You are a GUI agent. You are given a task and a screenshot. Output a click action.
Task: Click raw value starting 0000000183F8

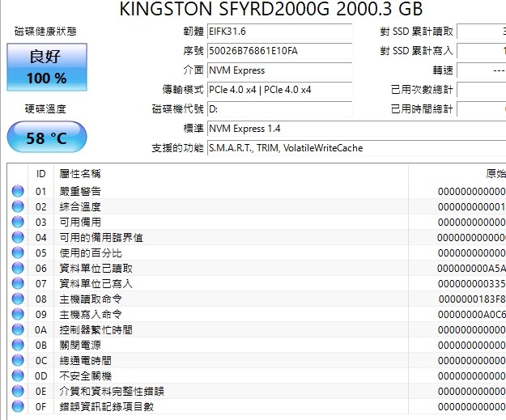tap(472, 299)
